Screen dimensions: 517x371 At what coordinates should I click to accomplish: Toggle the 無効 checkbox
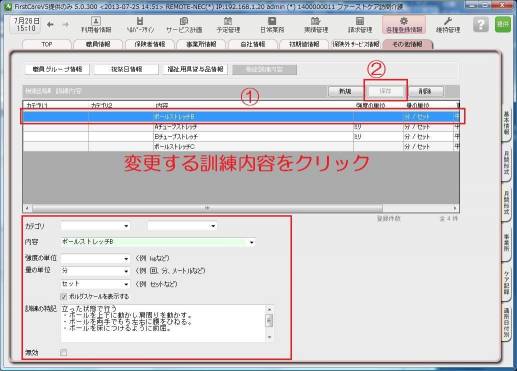[x=63, y=352]
